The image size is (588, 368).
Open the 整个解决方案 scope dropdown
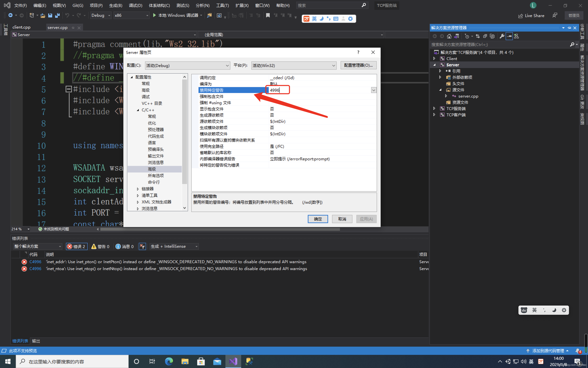click(38, 246)
